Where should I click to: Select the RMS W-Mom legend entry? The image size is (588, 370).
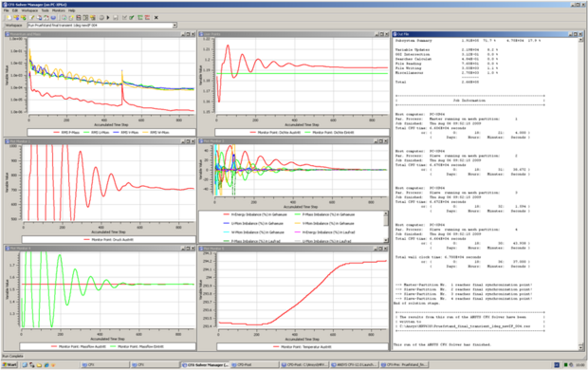[x=156, y=133]
